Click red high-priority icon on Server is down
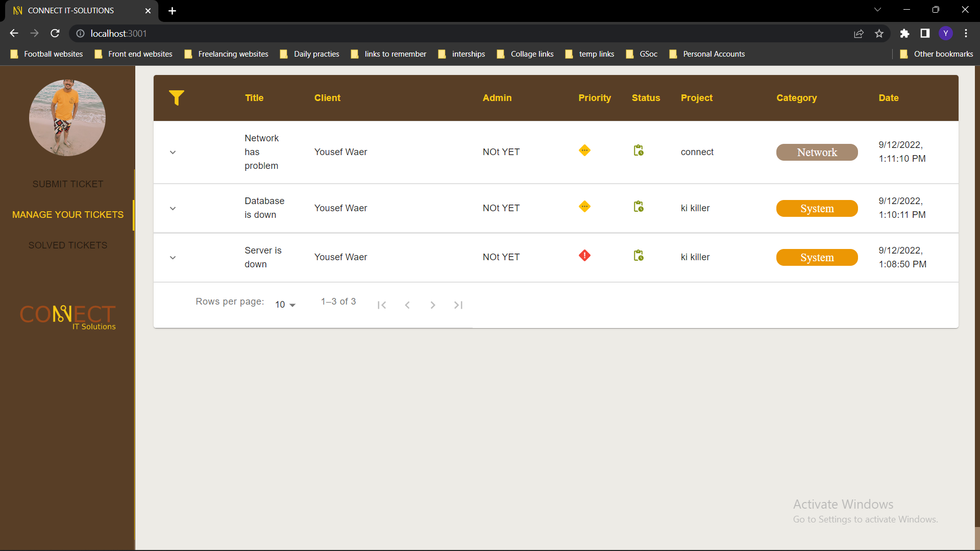The height and width of the screenshot is (551, 980). tap(584, 256)
